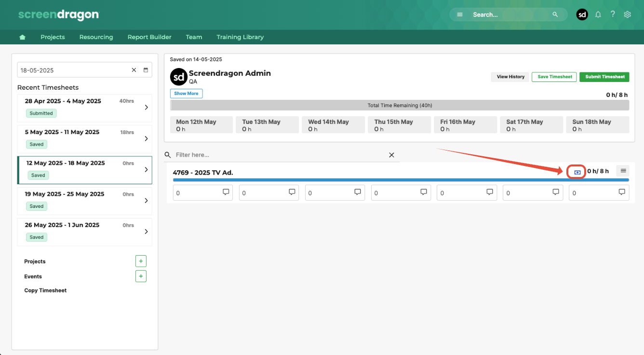The height and width of the screenshot is (355, 644).
Task: Open the settings gear icon
Action: point(627,14)
